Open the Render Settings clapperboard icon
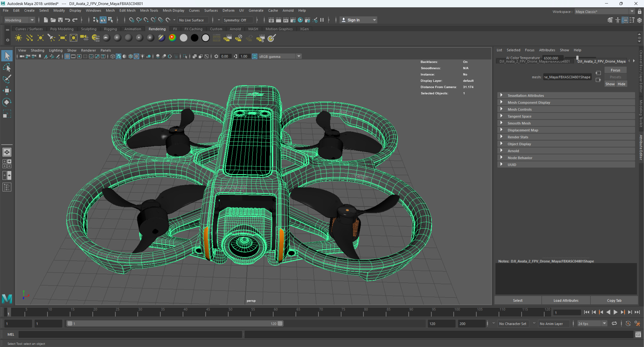The height and width of the screenshot is (347, 644). (293, 20)
